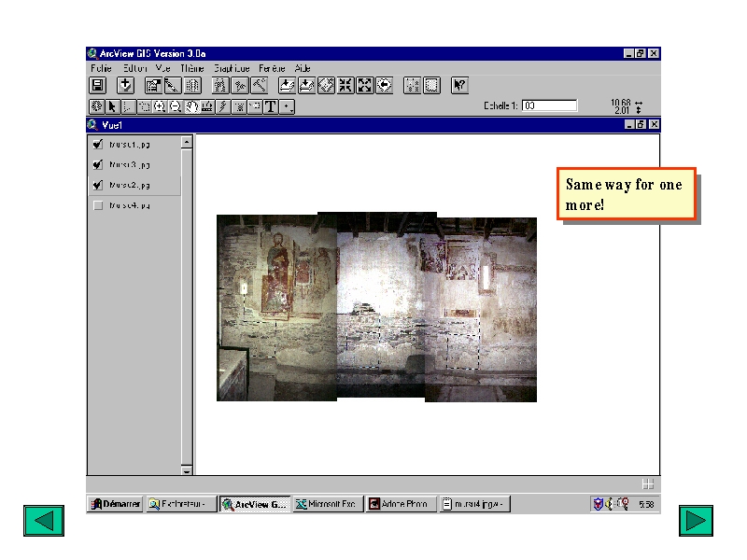Select the Pointer arrow tool
The width and height of the screenshot is (747, 560).
112,106
